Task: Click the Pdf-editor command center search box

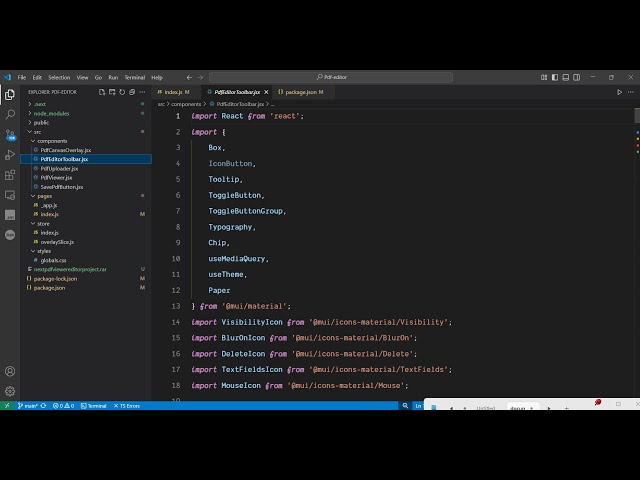Action: 331,77
